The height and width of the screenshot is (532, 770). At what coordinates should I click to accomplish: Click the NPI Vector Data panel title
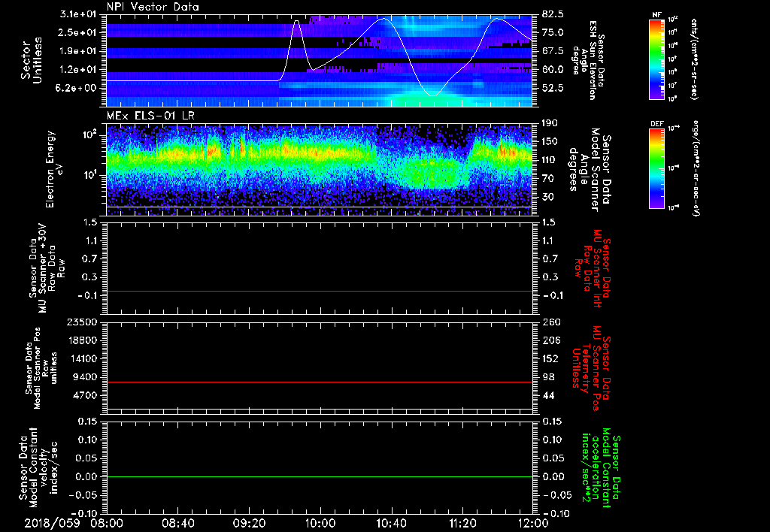pyautogui.click(x=153, y=6)
